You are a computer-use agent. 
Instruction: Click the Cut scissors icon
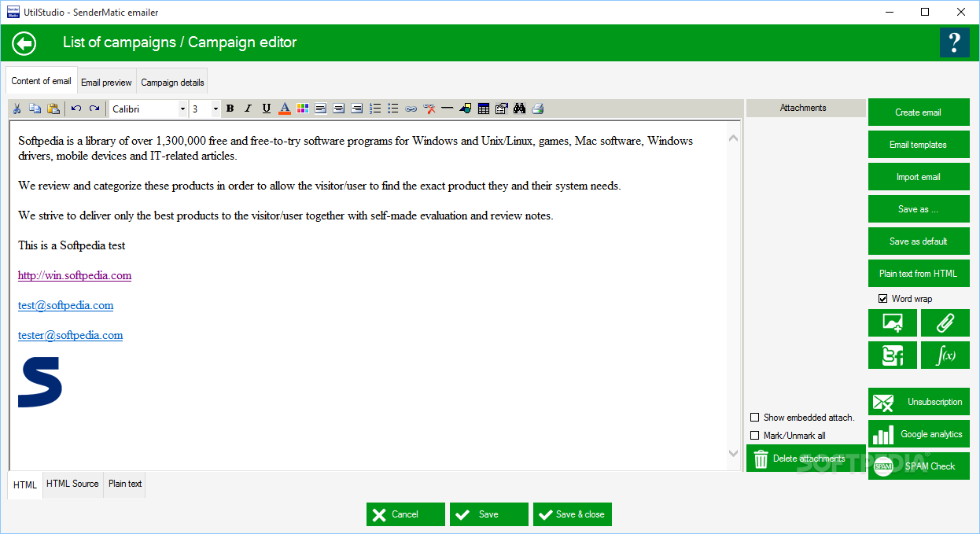click(17, 109)
